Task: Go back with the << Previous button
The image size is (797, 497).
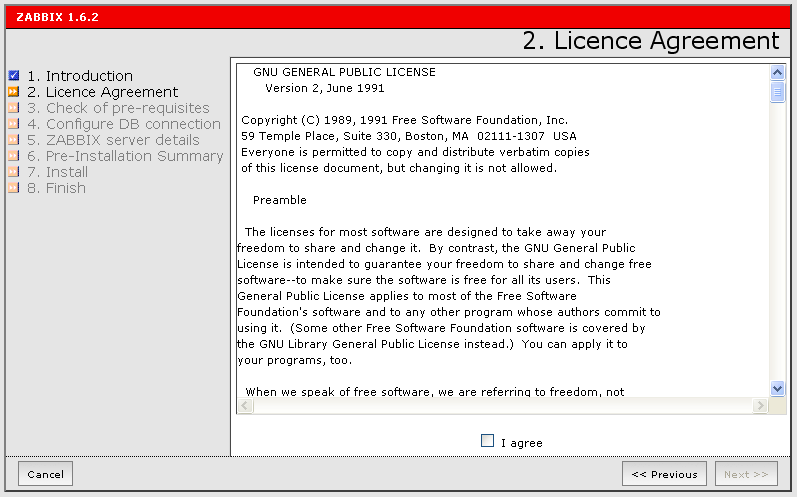Action: (x=664, y=474)
